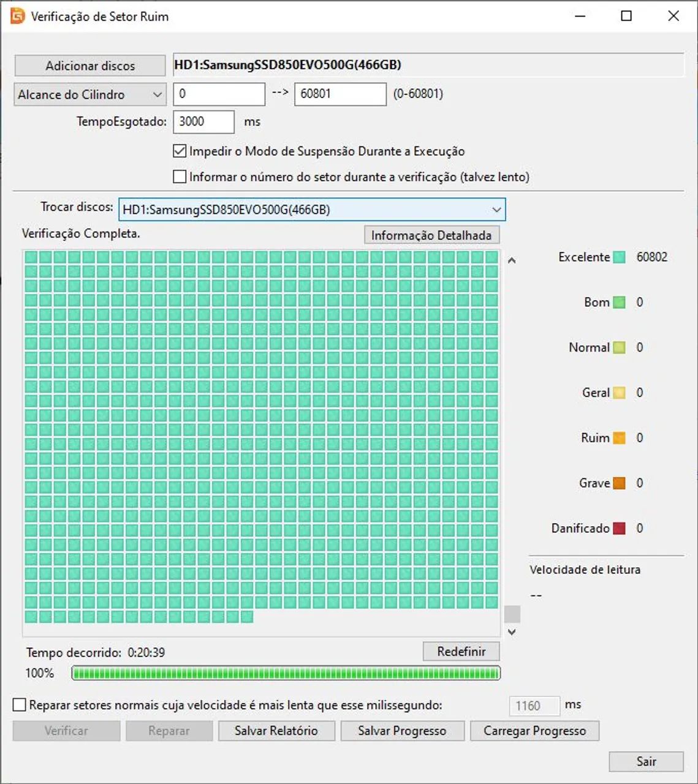This screenshot has width=698, height=784.
Task: Click the orange app icon in title bar
Action: [18, 16]
